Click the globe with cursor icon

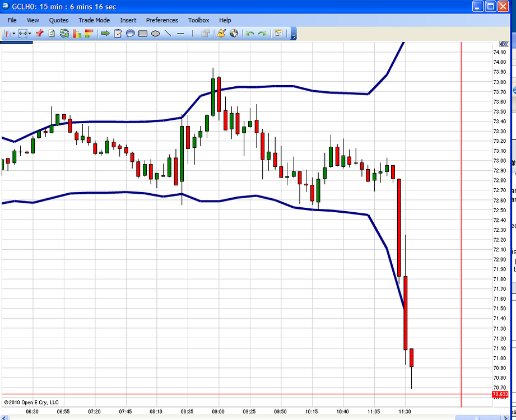(x=234, y=33)
